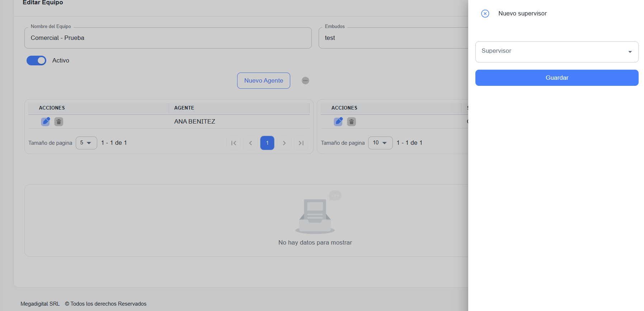
Task: Click the edit pencil in supervisors table
Action: point(338,121)
